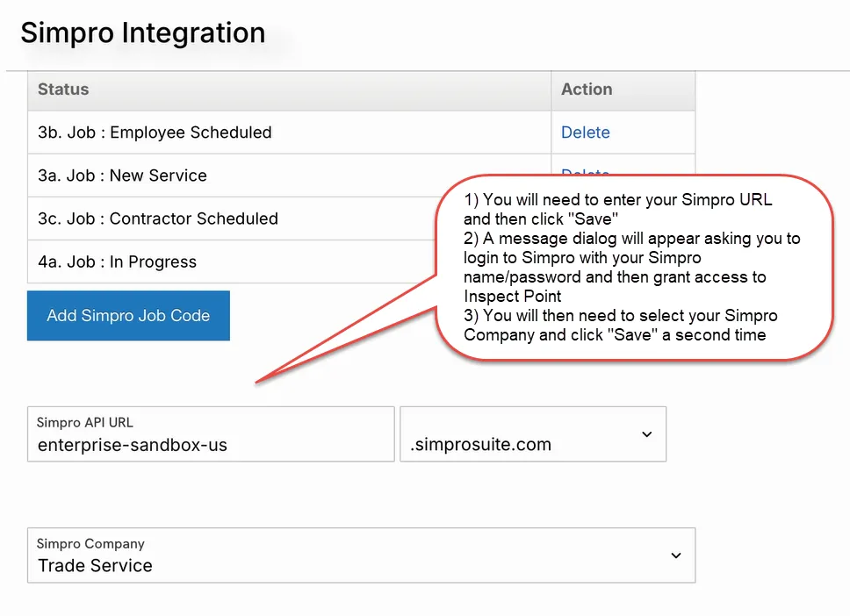Click the chevron on the domain selector

tap(647, 433)
